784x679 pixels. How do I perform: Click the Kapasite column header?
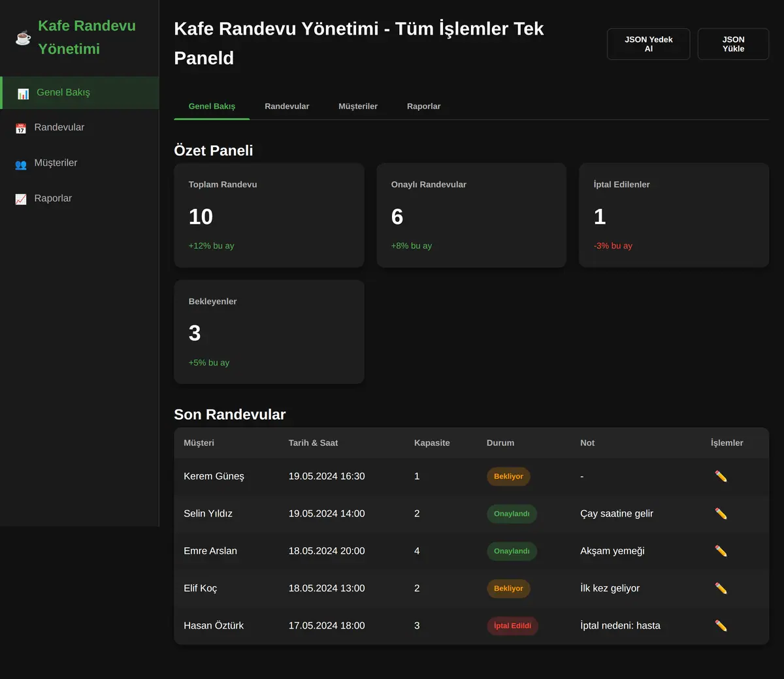tap(432, 443)
